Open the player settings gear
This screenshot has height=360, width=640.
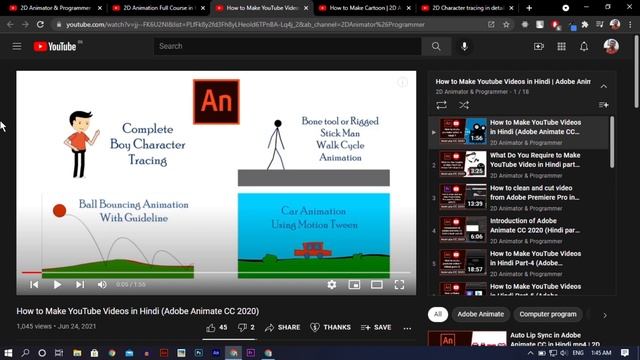click(332, 284)
